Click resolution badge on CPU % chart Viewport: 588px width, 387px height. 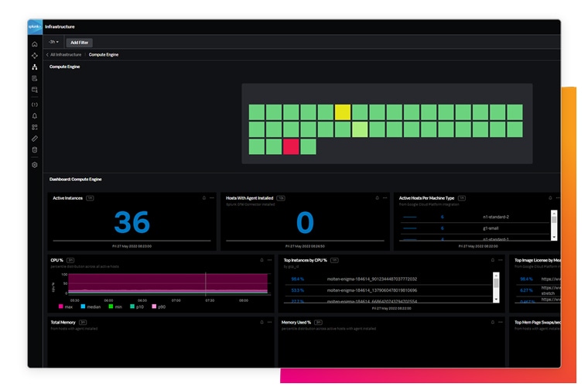[70, 260]
